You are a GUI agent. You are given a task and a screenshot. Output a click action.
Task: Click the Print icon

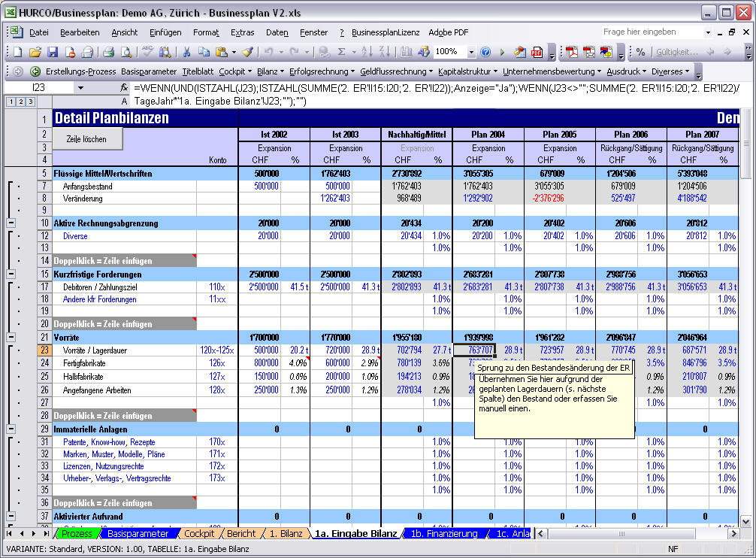[108, 52]
